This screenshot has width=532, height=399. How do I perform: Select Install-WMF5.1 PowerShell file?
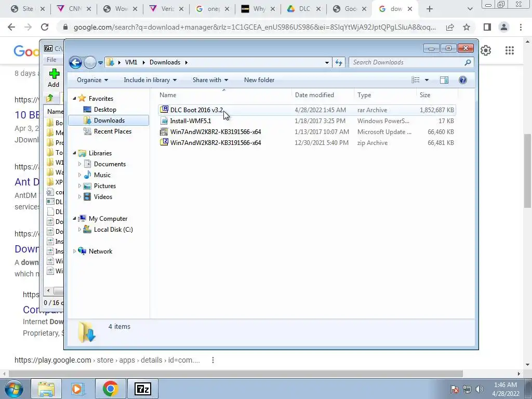(307, 121)
